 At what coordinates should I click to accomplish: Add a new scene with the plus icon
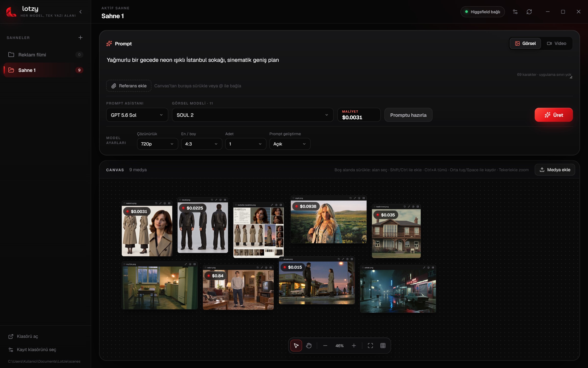80,38
